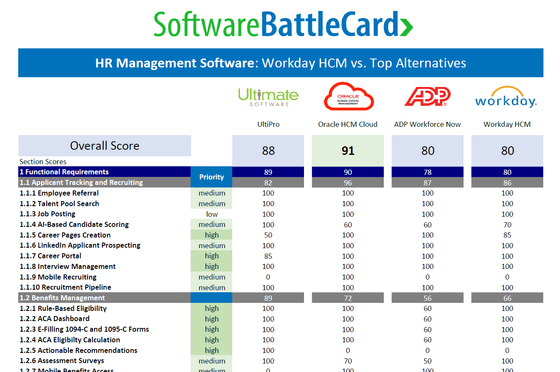Viewport: 560px width, 372px height.
Task: Select UltiPro Applicant Tracking score 82
Action: [x=268, y=183]
